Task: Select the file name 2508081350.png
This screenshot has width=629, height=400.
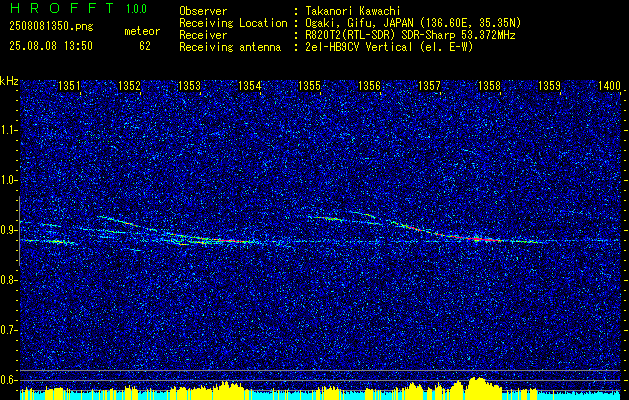Action: pos(51,27)
